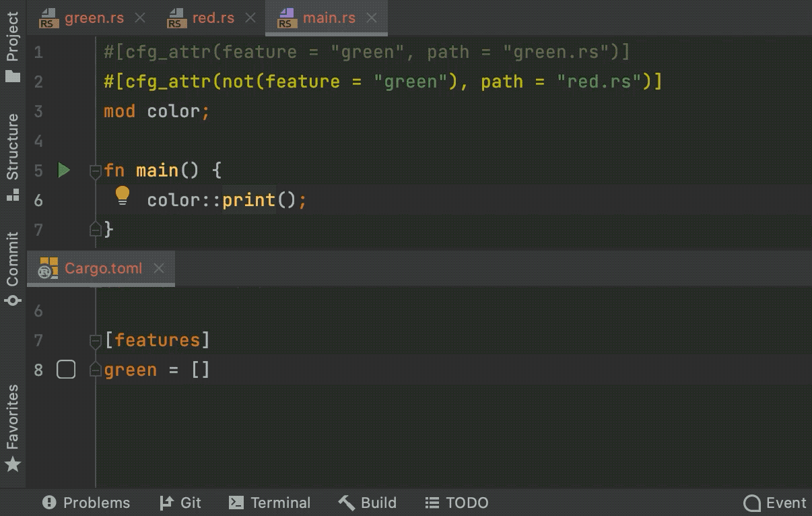Click line number 6 in the editor gutter
The image size is (812, 516).
(38, 200)
